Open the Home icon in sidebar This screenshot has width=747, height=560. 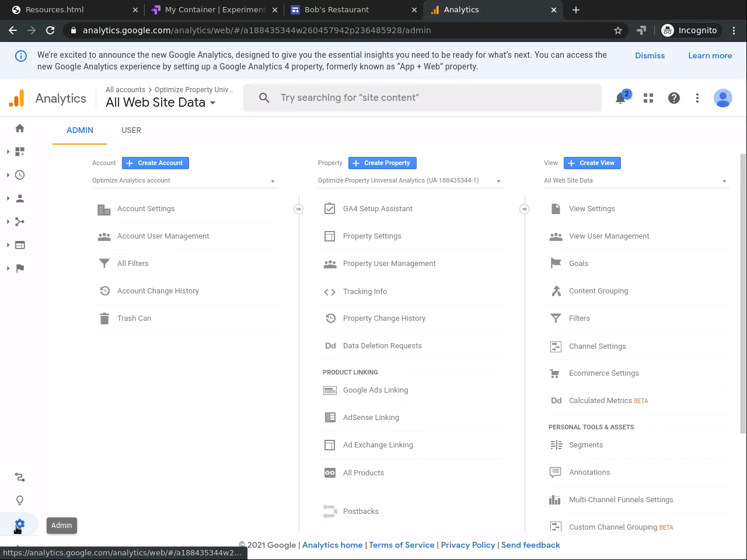[20, 128]
